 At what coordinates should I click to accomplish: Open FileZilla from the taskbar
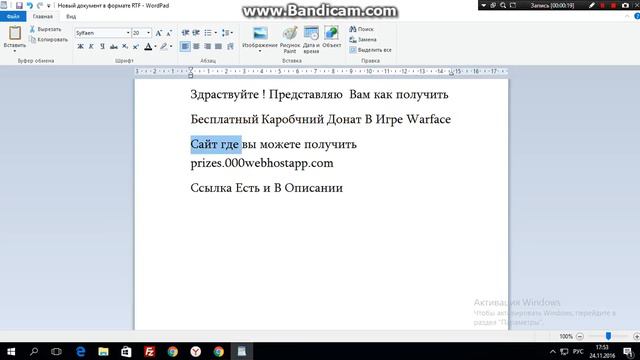click(x=149, y=351)
